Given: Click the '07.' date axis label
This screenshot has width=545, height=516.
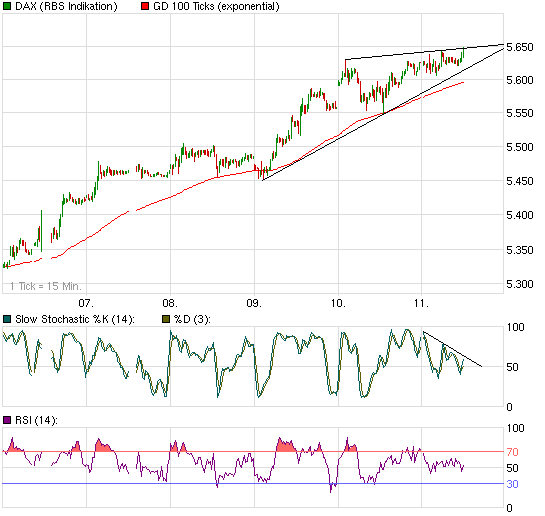Looking at the screenshot, I should 86,303.
